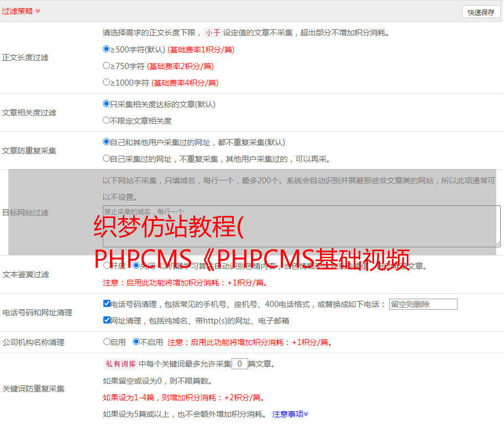Choose 只采集相关度达标的文章 radio option
This screenshot has width=504, height=424.
[x=106, y=103]
